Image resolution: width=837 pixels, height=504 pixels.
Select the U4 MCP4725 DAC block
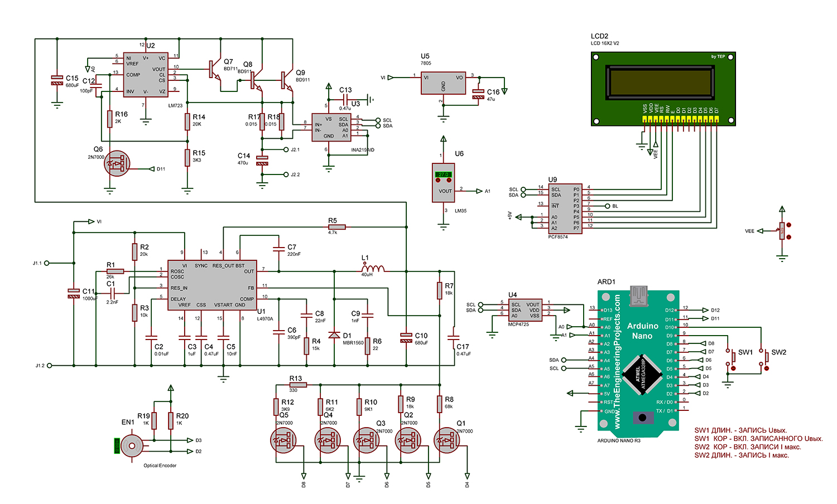point(525,311)
